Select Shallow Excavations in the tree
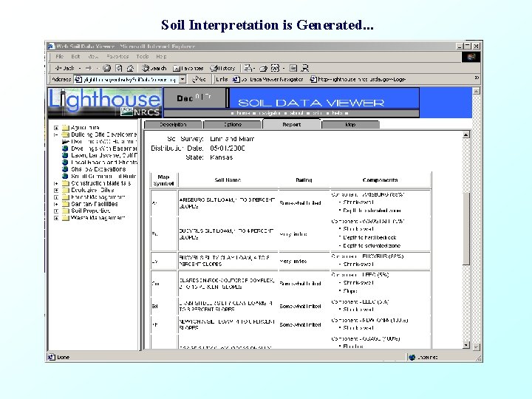532x399 pixels. coord(98,169)
